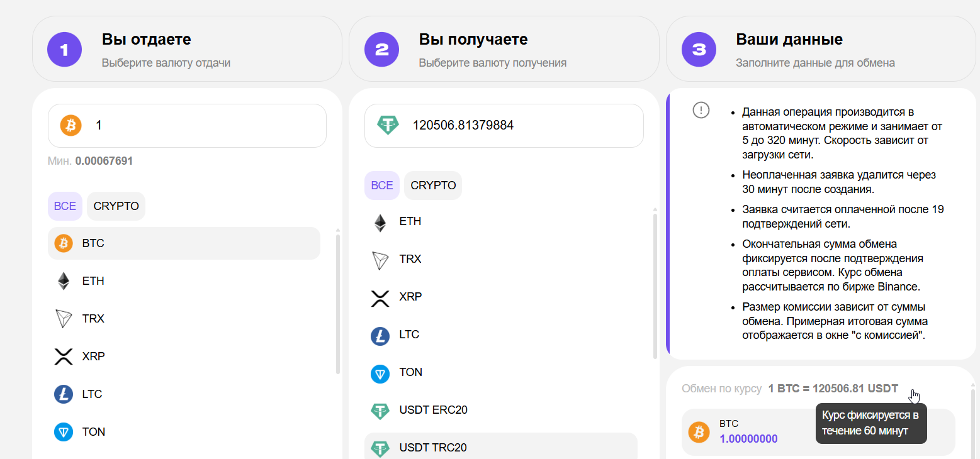
Task: Choose USDT TRC20 as the receive currency
Action: click(500, 446)
